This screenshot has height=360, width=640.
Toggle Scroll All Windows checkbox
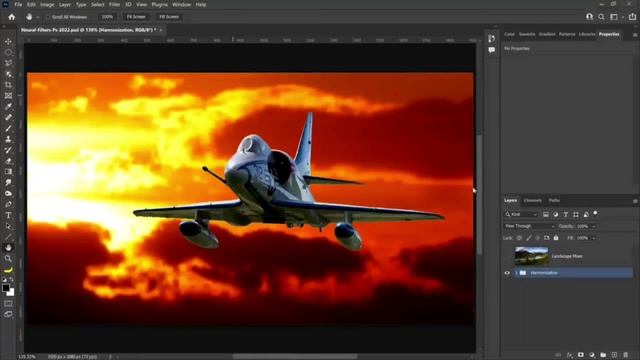pos(48,17)
